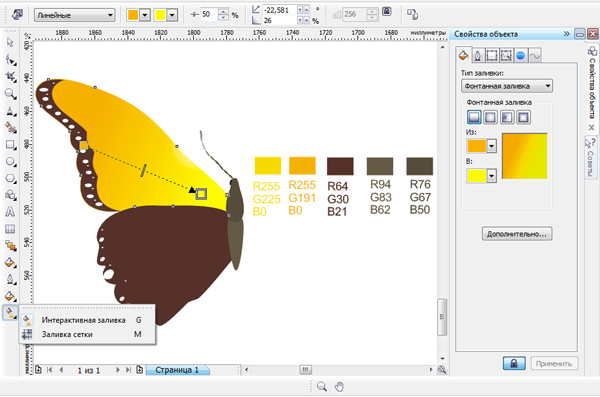Open the Rectangle properties tab in docker
600x397 pixels.
click(492, 56)
